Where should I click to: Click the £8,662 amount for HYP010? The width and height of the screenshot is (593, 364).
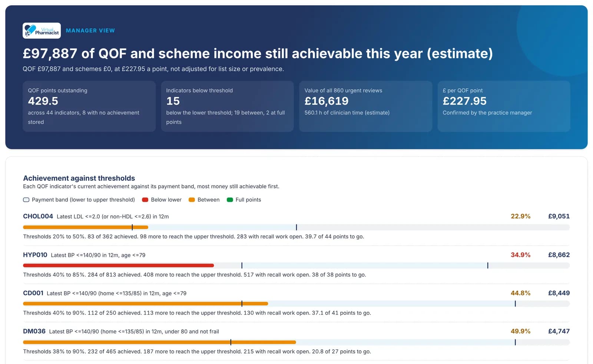tap(559, 255)
